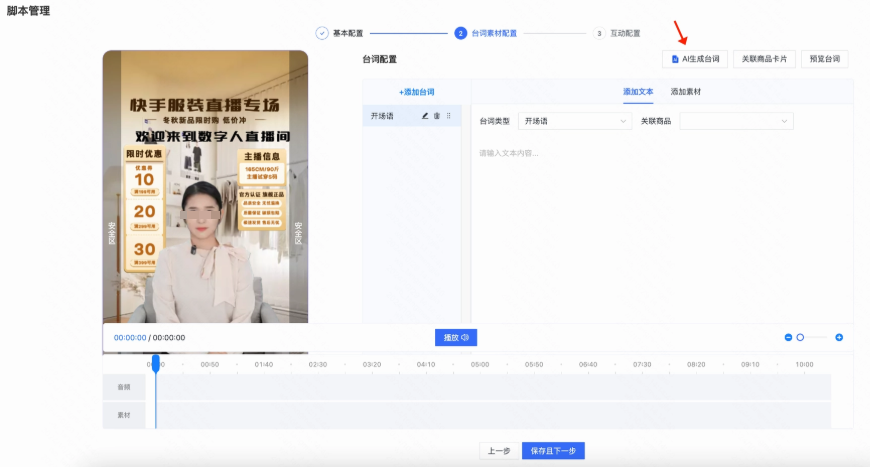Click the 播放 play button
870x467 pixels.
(x=456, y=337)
